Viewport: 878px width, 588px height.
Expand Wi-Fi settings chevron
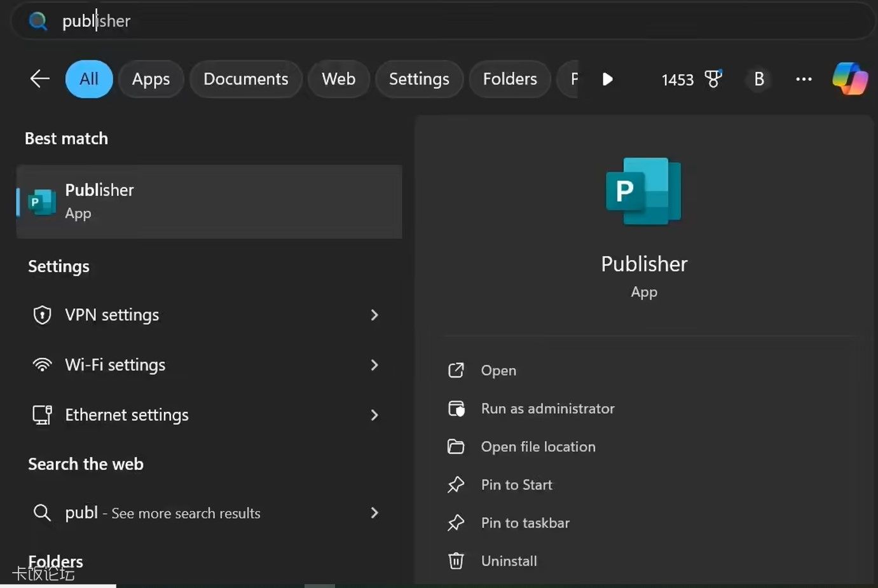[374, 365]
